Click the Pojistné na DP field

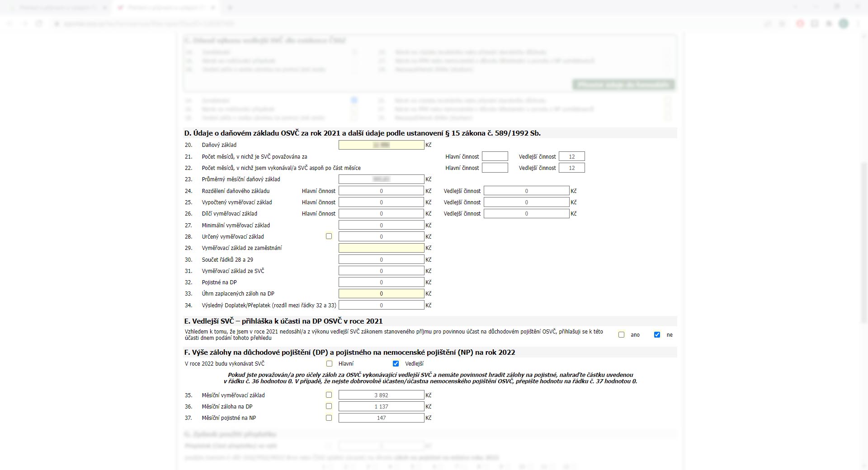[382, 282]
